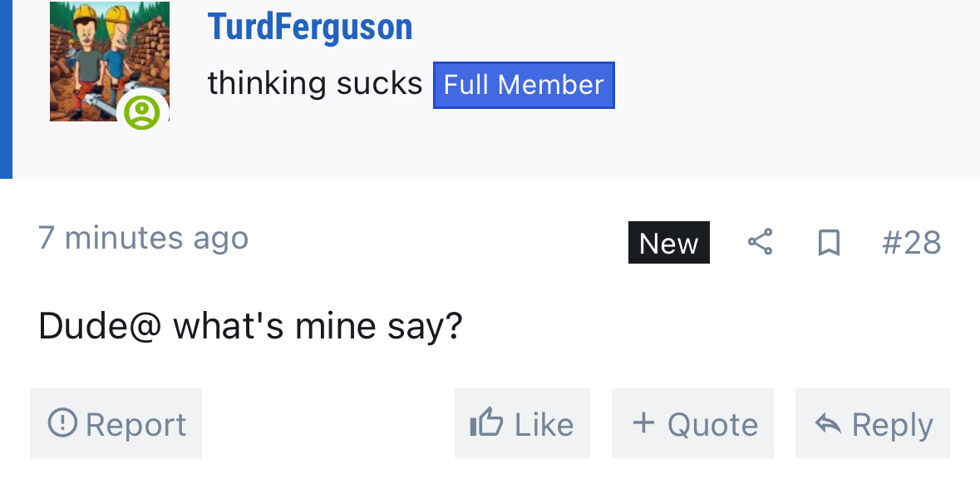Click the blue bar at left of header
Viewport: 980px width, 489px height.
(x=7, y=89)
